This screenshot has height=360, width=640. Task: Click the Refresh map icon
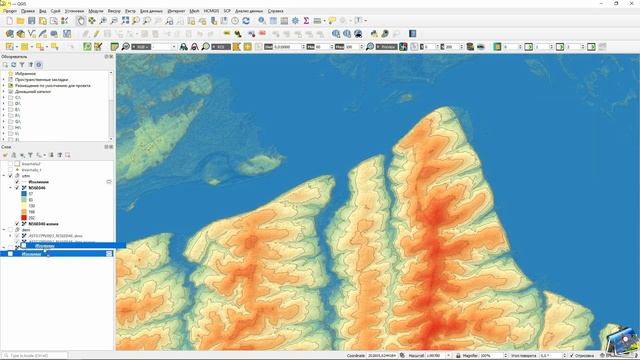coord(246,20)
